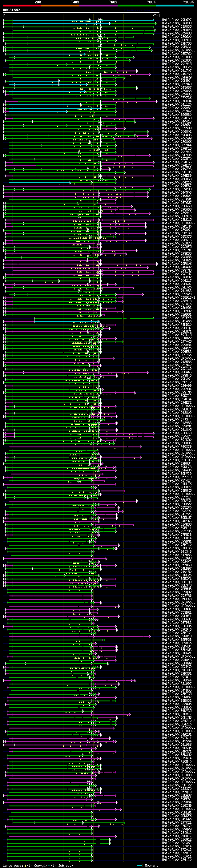This screenshot has width=197, height=868.
Task: Open hit UniRef100_B9IAD8
Action: pos(177,57)
